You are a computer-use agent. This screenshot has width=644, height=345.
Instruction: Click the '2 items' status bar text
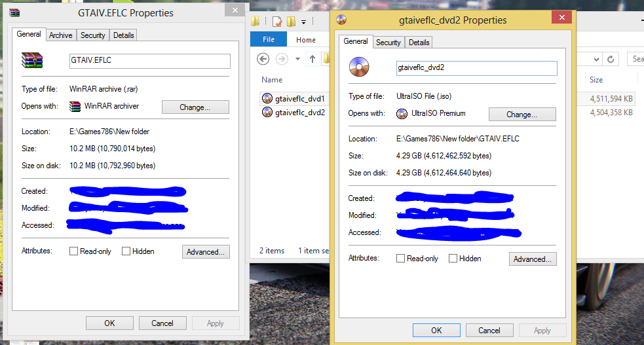click(x=272, y=251)
